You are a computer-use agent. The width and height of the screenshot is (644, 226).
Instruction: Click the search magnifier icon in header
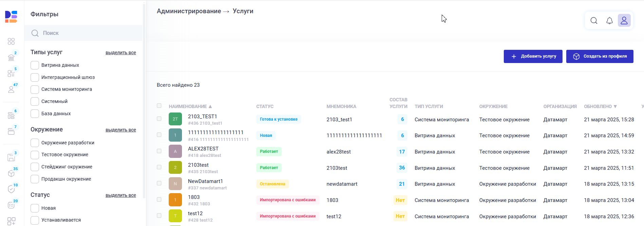tap(594, 21)
